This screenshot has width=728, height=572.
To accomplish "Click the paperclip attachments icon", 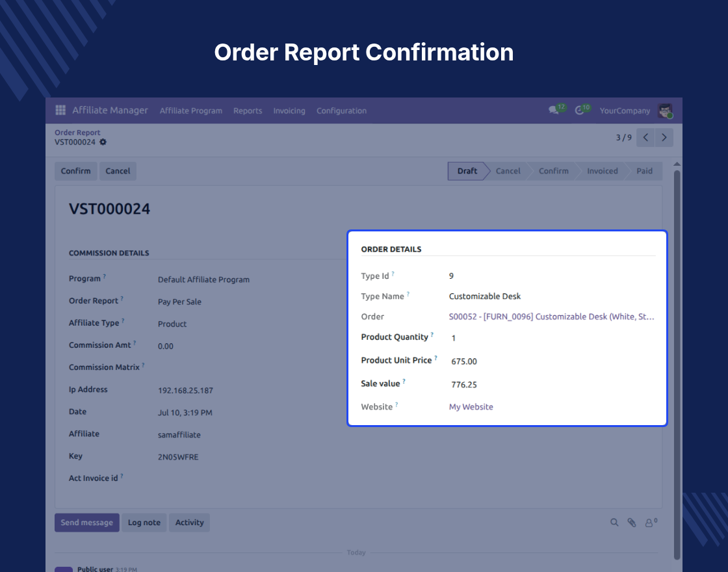I will tap(631, 523).
